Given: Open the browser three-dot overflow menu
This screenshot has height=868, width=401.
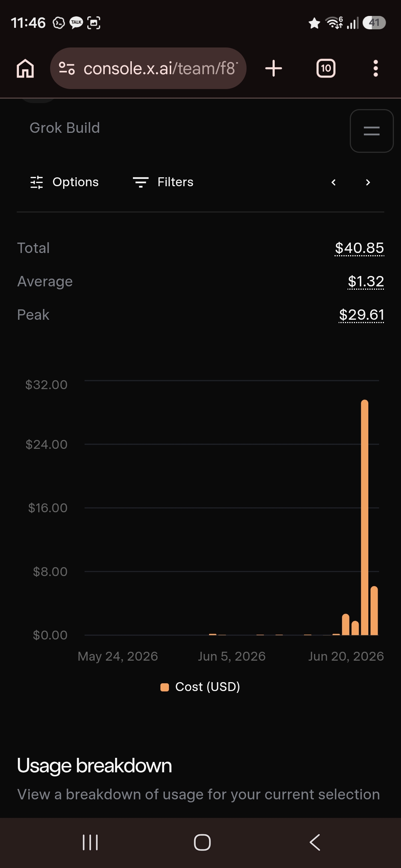Looking at the screenshot, I should coord(376,68).
